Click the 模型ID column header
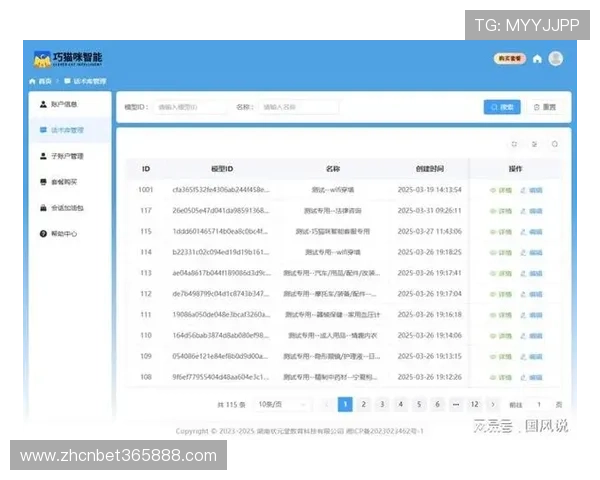Image resolution: width=600 pixels, height=480 pixels. coord(222,169)
